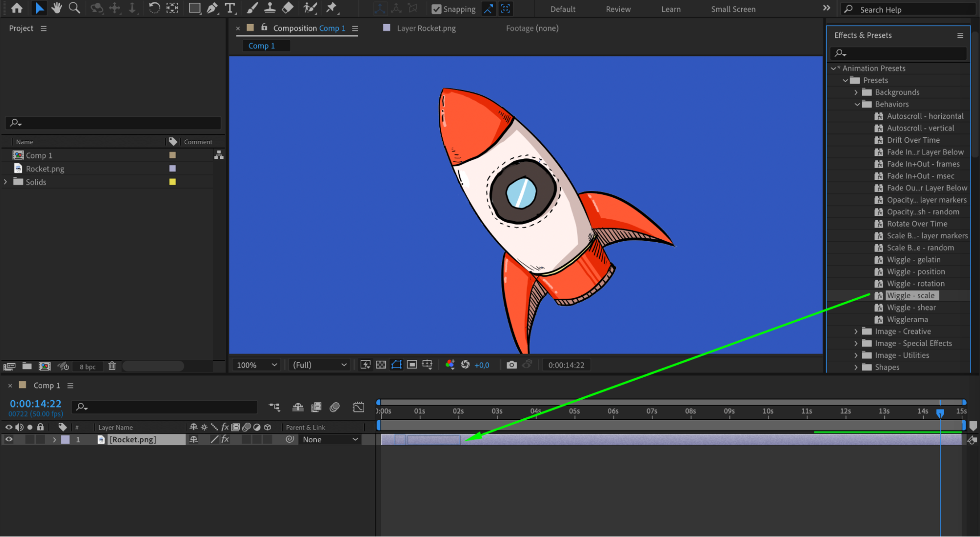The image size is (980, 537).
Task: Hide the Rocket.png layer eye icon
Action: pos(9,439)
